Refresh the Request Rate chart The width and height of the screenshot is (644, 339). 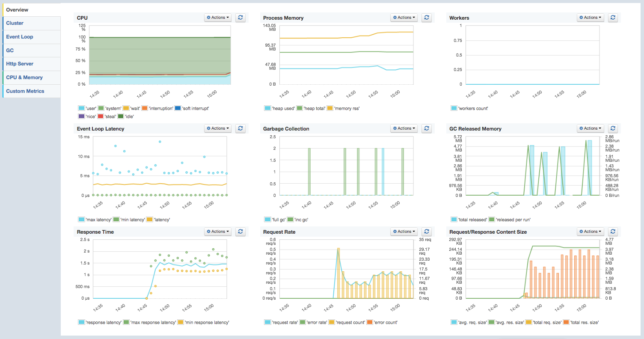click(x=427, y=232)
